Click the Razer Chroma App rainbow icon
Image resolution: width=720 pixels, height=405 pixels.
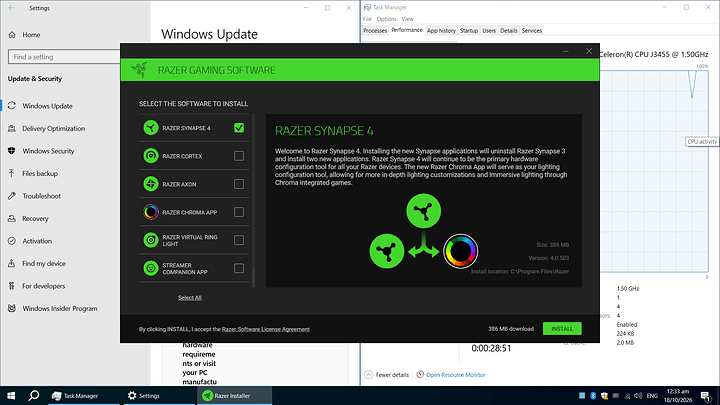click(x=151, y=212)
